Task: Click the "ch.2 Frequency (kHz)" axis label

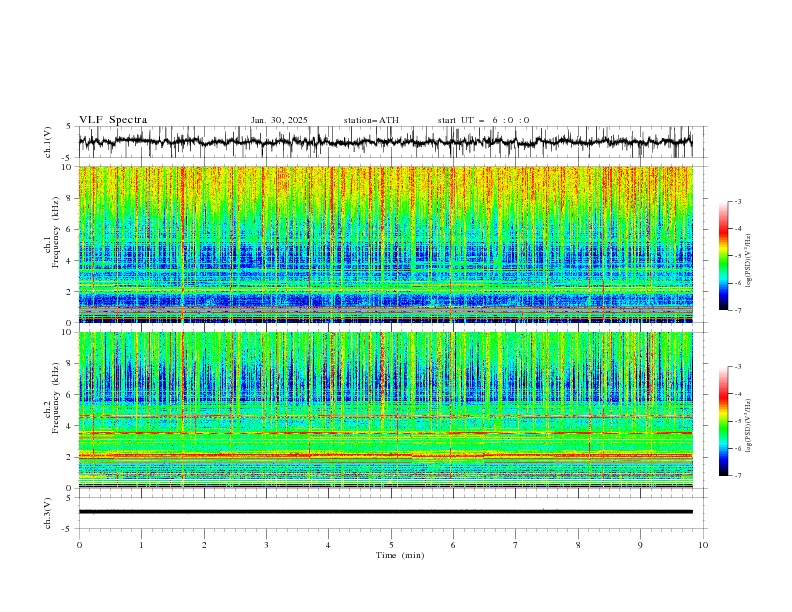Action: point(52,398)
